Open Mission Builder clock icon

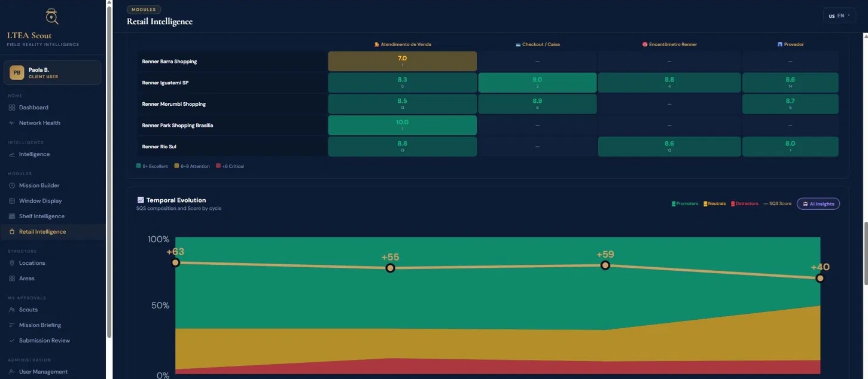[x=12, y=185]
